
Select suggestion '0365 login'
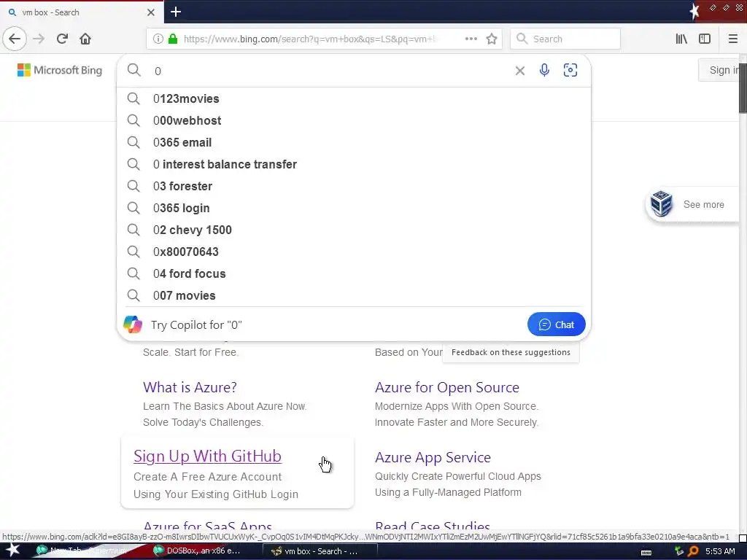(x=354, y=208)
